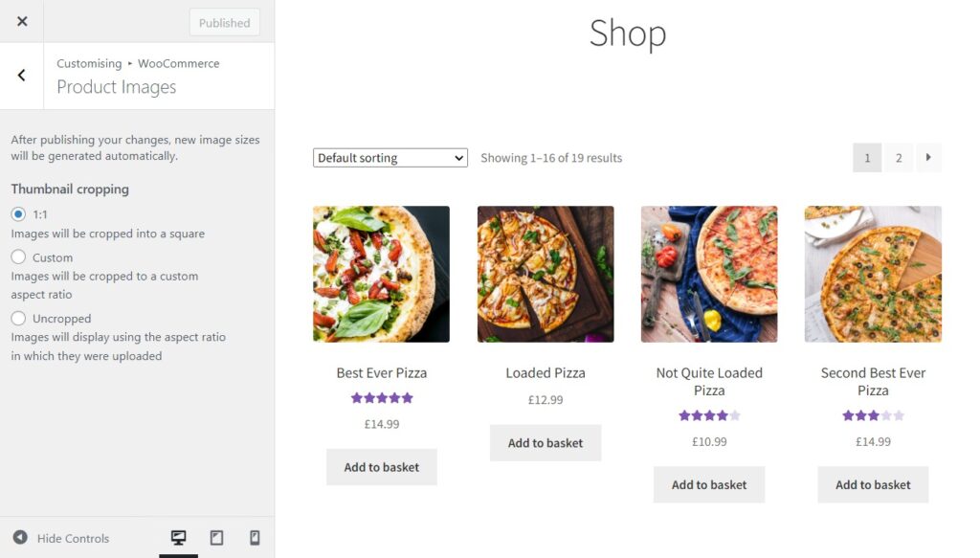Click the Not Quite Loaded Pizza image
This screenshot has width=980, height=558.
coord(709,274)
